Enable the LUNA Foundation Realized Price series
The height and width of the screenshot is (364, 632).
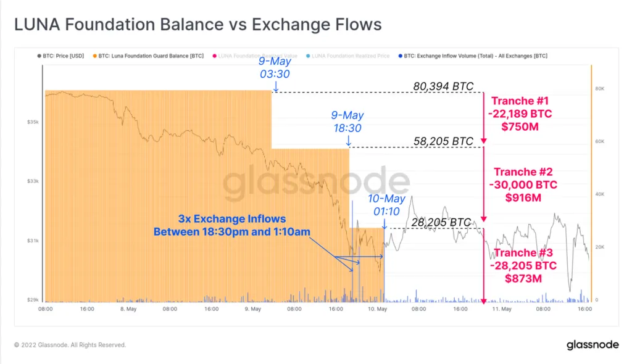click(347, 56)
